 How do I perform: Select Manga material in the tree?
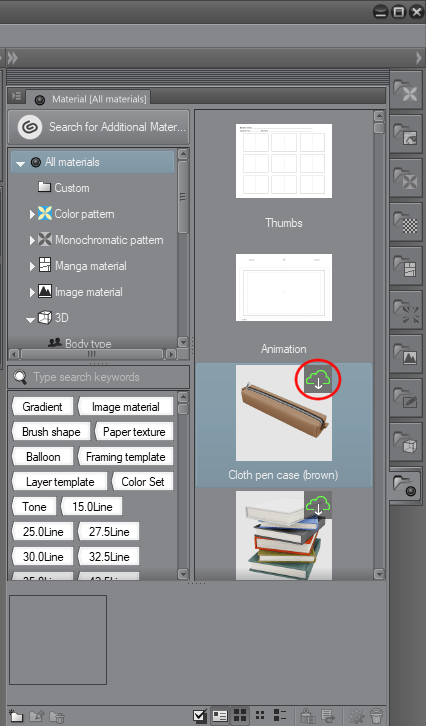click(90, 266)
